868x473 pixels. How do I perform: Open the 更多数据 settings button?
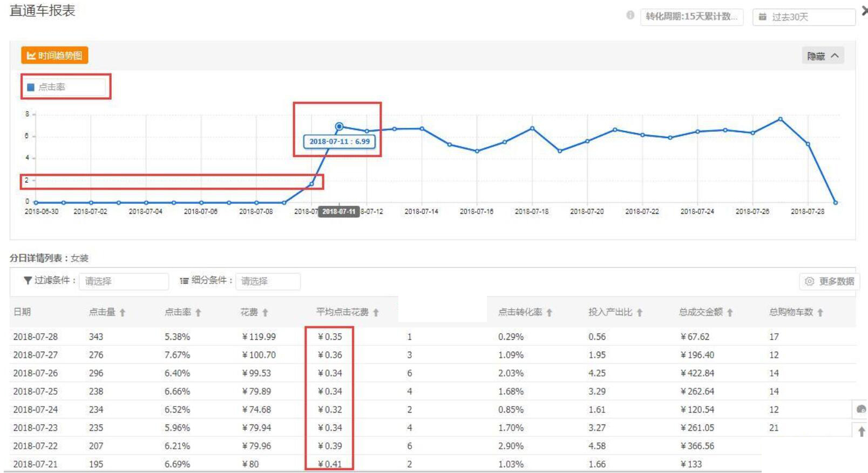829,281
